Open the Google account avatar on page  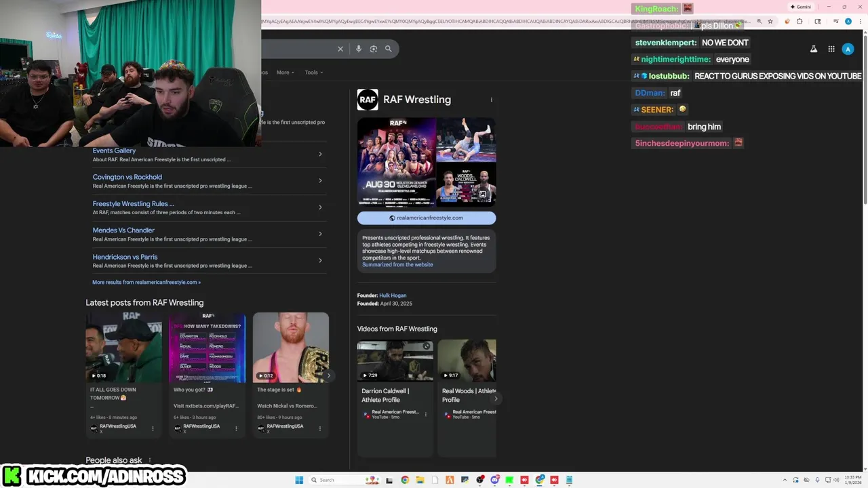tap(848, 49)
